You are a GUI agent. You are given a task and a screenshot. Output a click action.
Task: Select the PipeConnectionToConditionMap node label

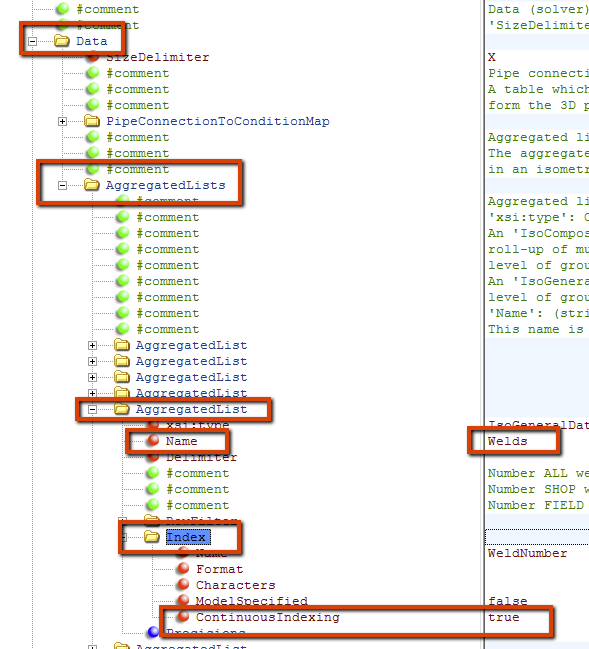(218, 121)
